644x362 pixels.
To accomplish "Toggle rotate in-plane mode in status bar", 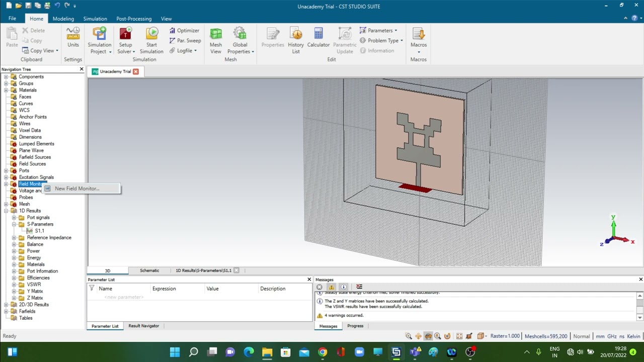I will click(x=447, y=336).
